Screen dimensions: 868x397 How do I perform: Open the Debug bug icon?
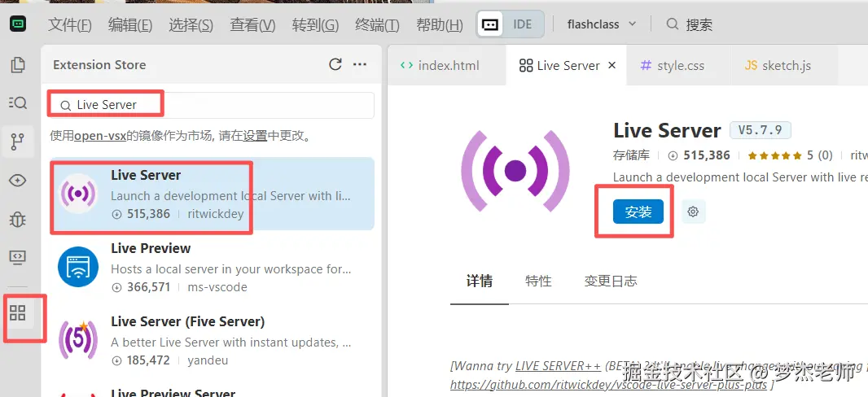[x=18, y=220]
